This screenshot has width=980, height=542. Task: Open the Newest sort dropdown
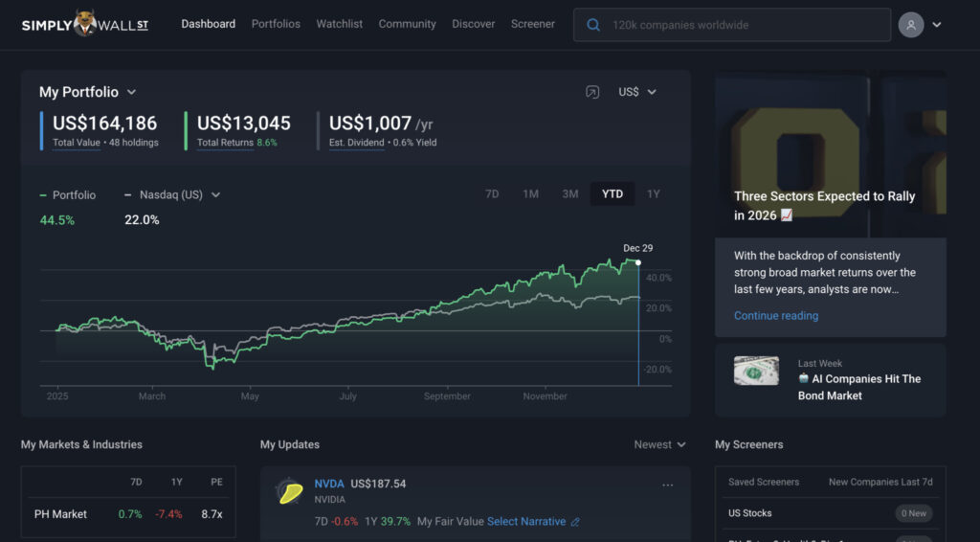click(x=659, y=444)
